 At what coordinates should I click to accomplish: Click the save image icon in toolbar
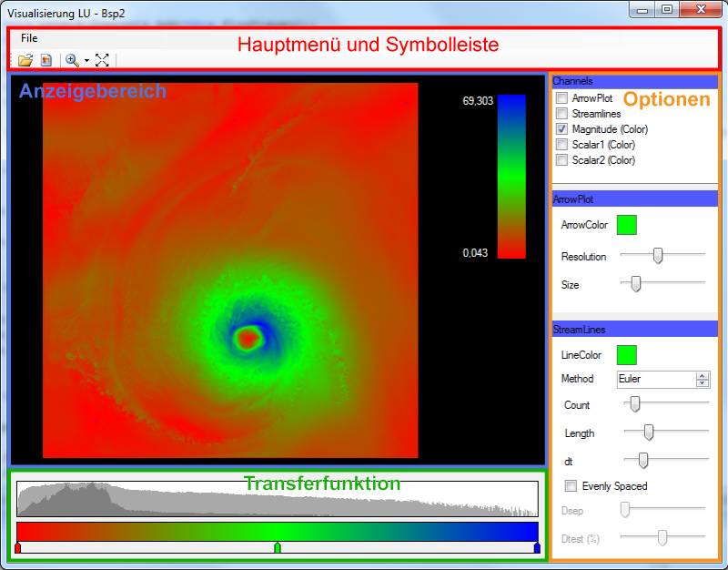click(45, 60)
